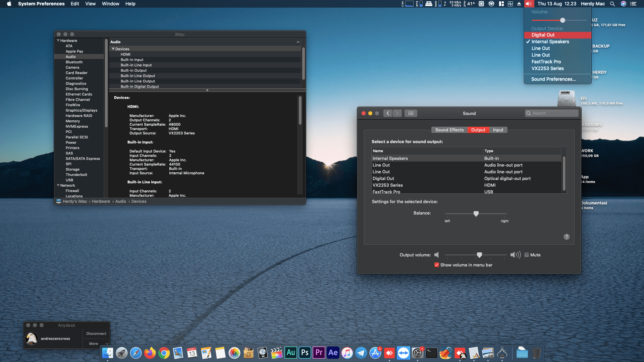Image resolution: width=644 pixels, height=362 pixels.
Task: Click the iMac sidebar scrollbar
Action: click(x=106, y=83)
